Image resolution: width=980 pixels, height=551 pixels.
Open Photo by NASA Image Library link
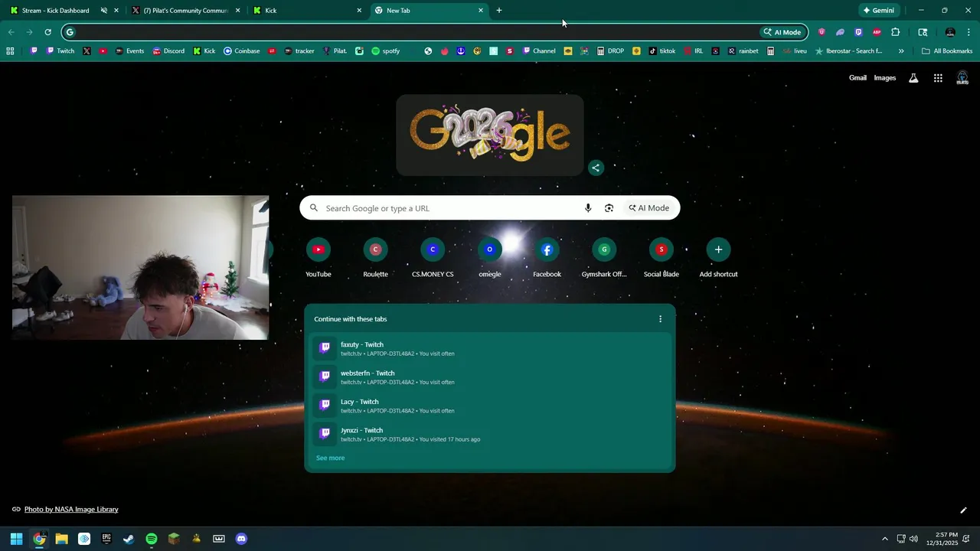71,510
